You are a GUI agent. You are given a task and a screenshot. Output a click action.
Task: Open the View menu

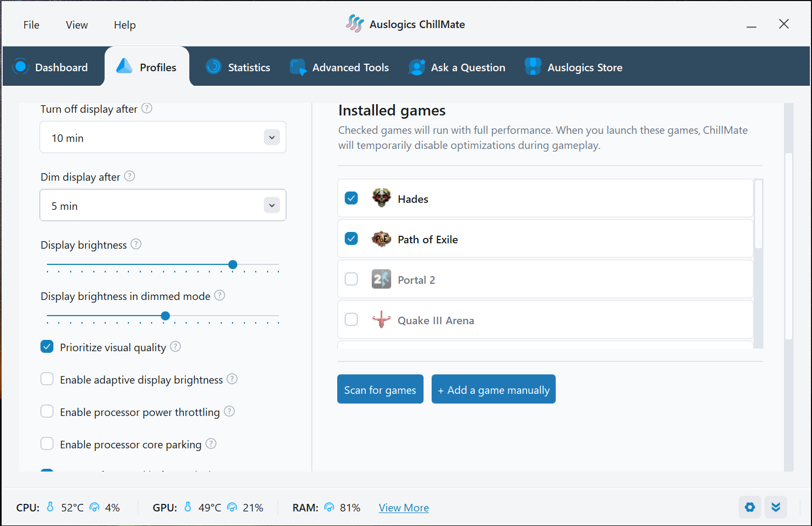77,25
